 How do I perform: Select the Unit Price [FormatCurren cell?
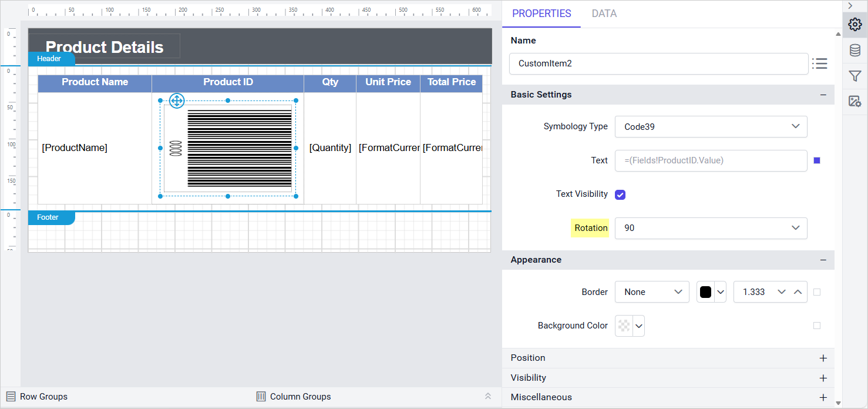click(x=388, y=148)
